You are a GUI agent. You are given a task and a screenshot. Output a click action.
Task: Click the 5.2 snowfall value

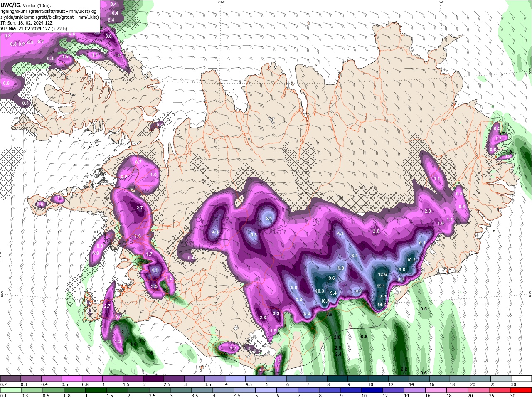point(299,300)
